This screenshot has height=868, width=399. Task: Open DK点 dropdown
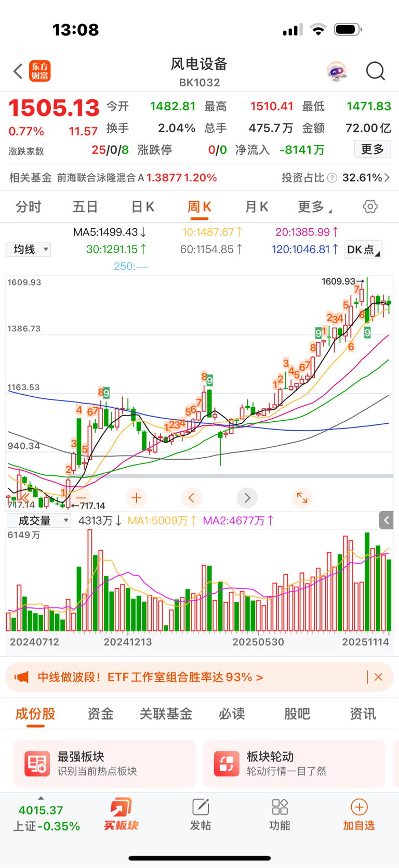tap(364, 250)
